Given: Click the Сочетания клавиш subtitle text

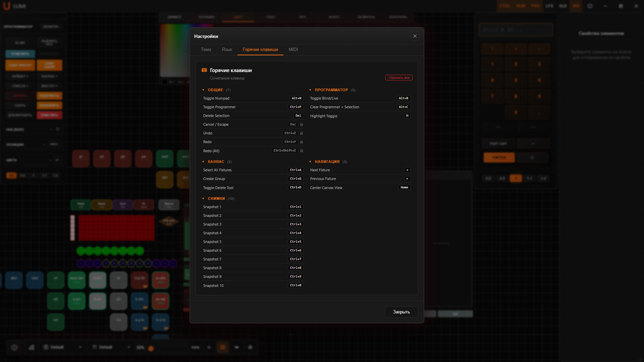Looking at the screenshot, I should pos(227,78).
